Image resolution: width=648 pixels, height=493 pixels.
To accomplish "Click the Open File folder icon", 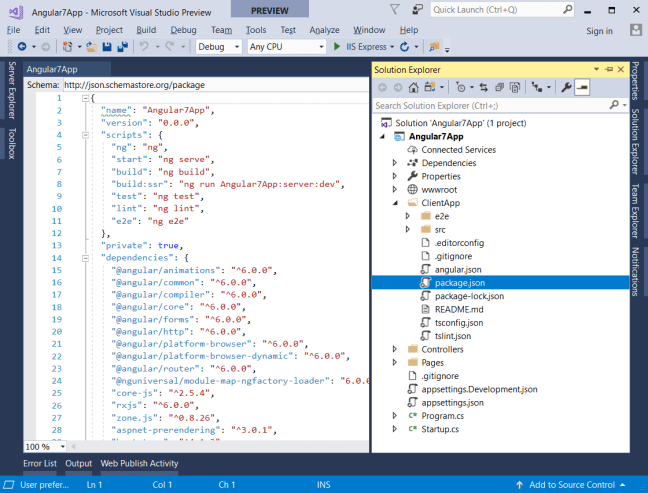I will [x=91, y=47].
